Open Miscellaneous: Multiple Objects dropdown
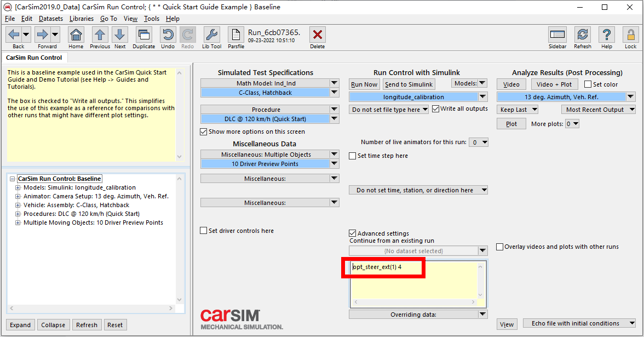Image resolution: width=644 pixels, height=337 pixels. pos(334,154)
